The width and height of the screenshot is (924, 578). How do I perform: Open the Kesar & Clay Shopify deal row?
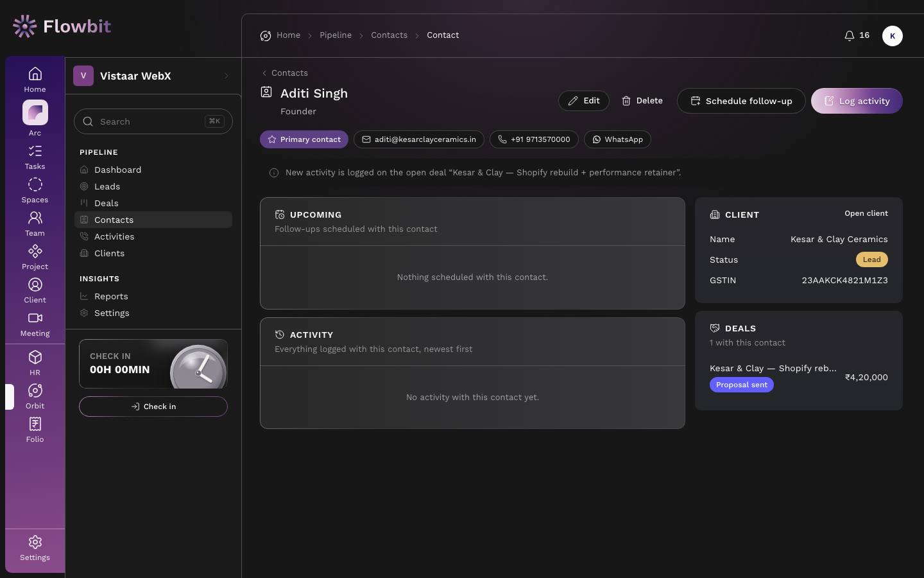click(x=799, y=376)
